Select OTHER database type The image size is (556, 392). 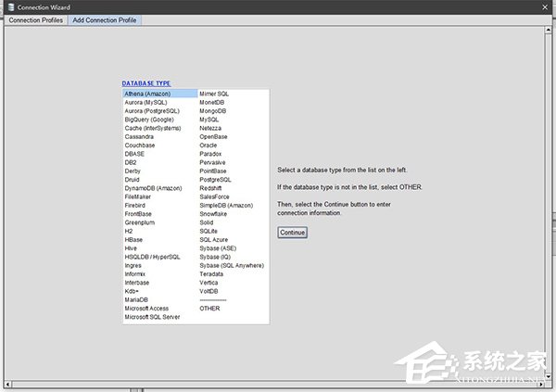coord(209,309)
